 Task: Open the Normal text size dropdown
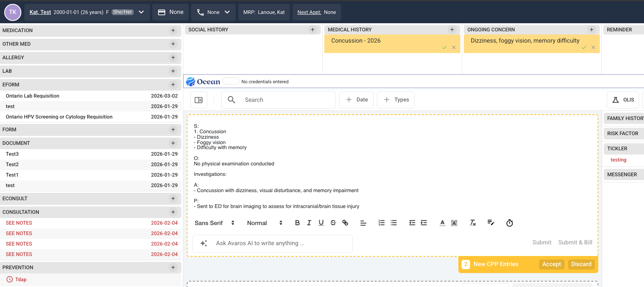[x=265, y=223]
